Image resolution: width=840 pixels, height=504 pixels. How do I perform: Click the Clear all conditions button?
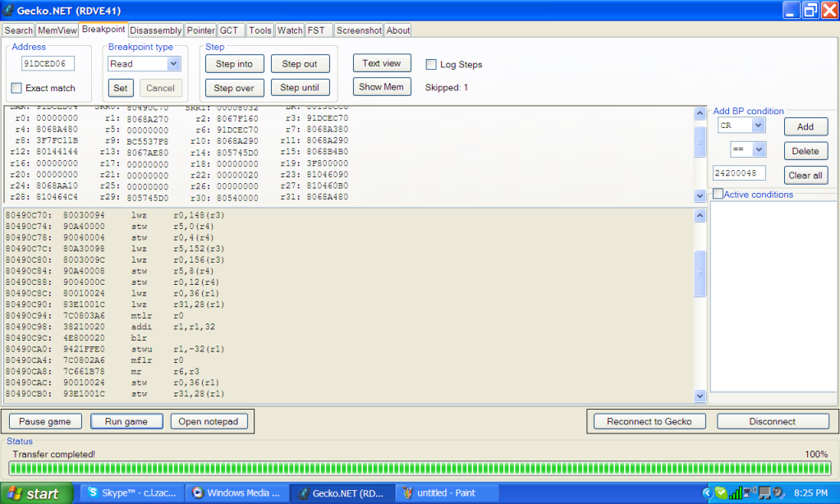[806, 175]
